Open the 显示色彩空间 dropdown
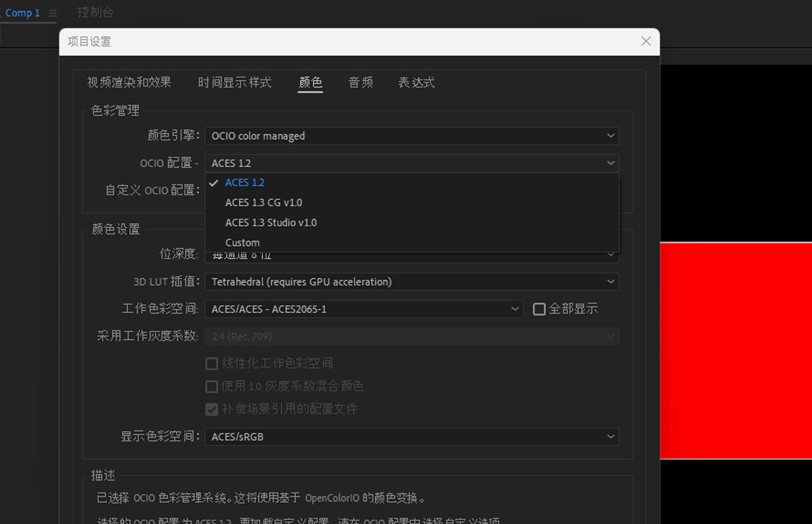Viewport: 812px width, 524px height. tap(411, 436)
